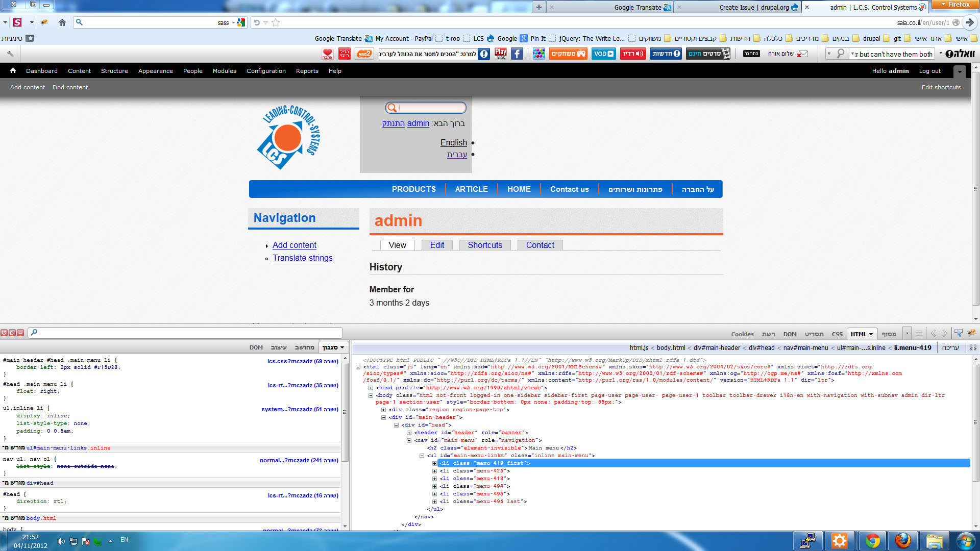This screenshot has height=551, width=980.
Task: Reload page using the curved arrow icon
Action: tap(257, 22)
